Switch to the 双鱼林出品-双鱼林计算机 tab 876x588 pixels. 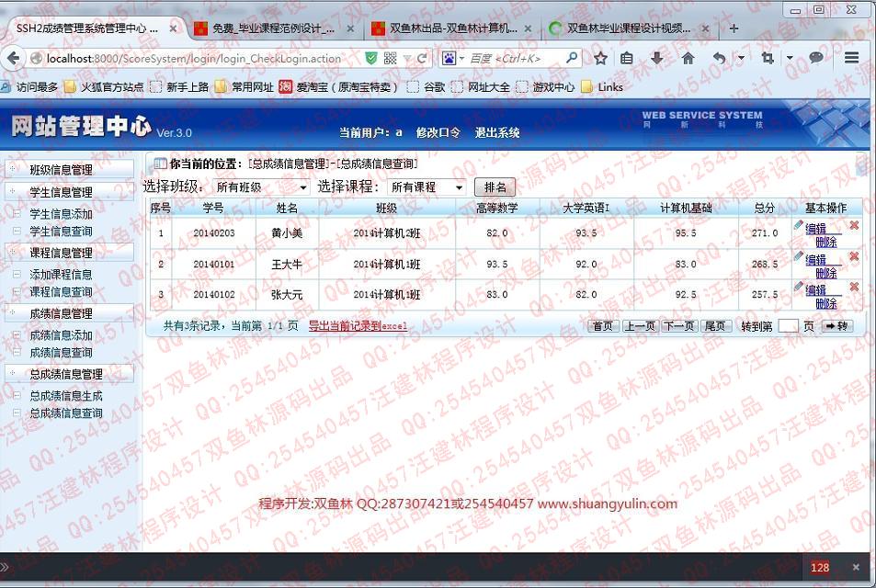pos(453,28)
